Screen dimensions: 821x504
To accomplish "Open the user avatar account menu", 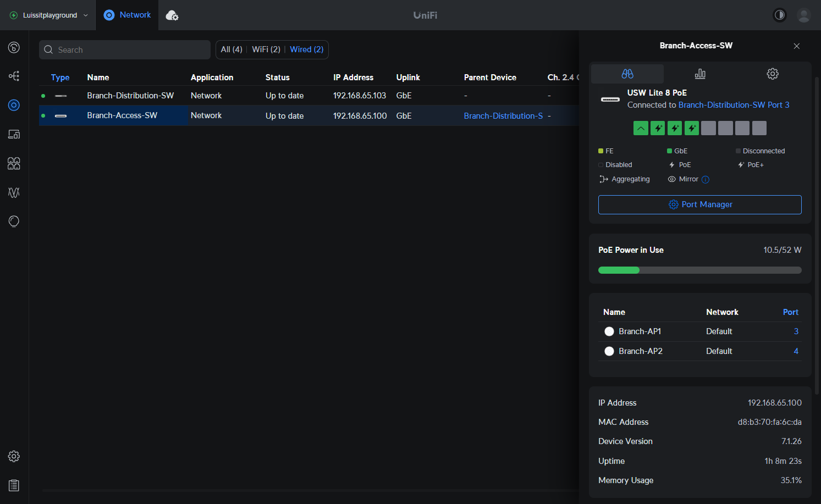I will click(804, 15).
